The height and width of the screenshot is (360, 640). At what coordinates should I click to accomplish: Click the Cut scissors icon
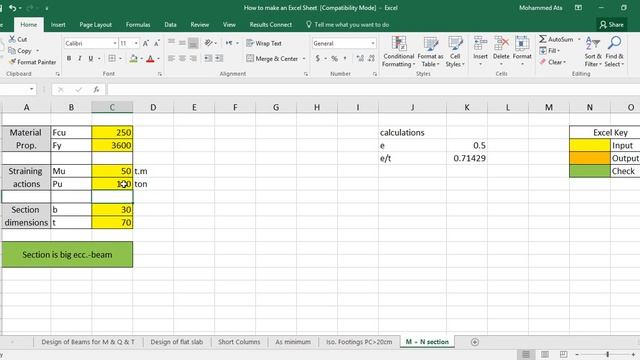pos(12,39)
